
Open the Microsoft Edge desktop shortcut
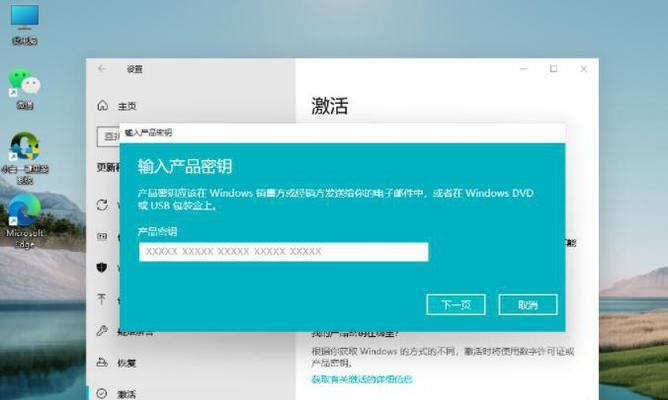coord(25,222)
